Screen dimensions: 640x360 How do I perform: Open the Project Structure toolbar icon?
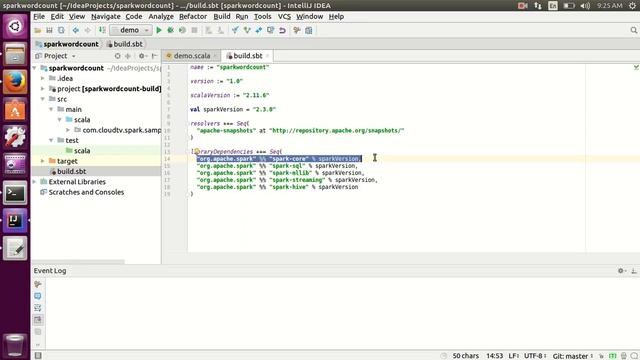click(309, 30)
